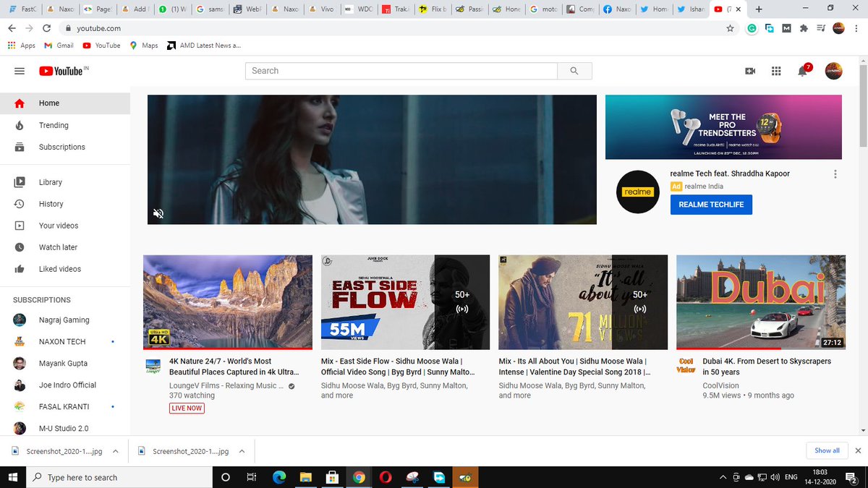The width and height of the screenshot is (868, 488).
Task: Open Microsoft Edge from the taskbar
Action: pyautogui.click(x=278, y=477)
